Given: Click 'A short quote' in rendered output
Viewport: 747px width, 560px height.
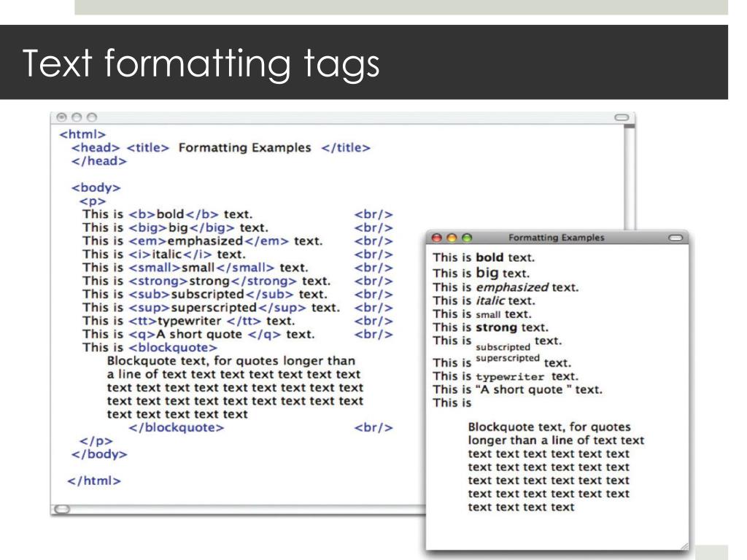Looking at the screenshot, I should coord(524,389).
